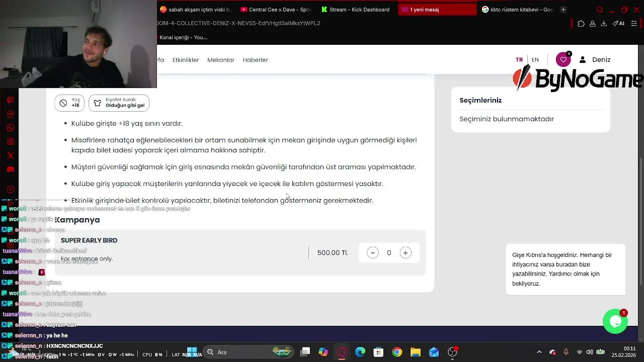Click the ticket quantity value 0
Viewport: 644px width, 362px height.
389,253
